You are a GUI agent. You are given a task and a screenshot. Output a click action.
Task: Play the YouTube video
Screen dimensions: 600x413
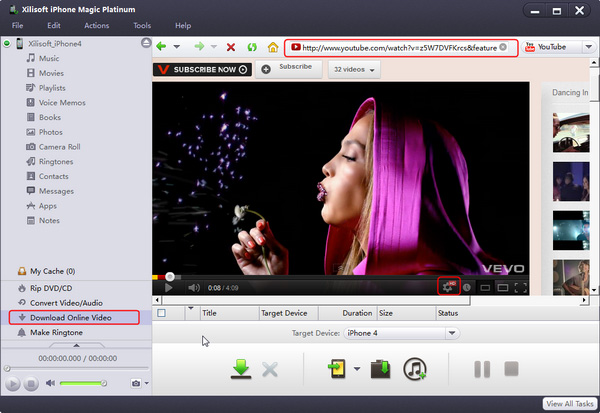[168, 287]
